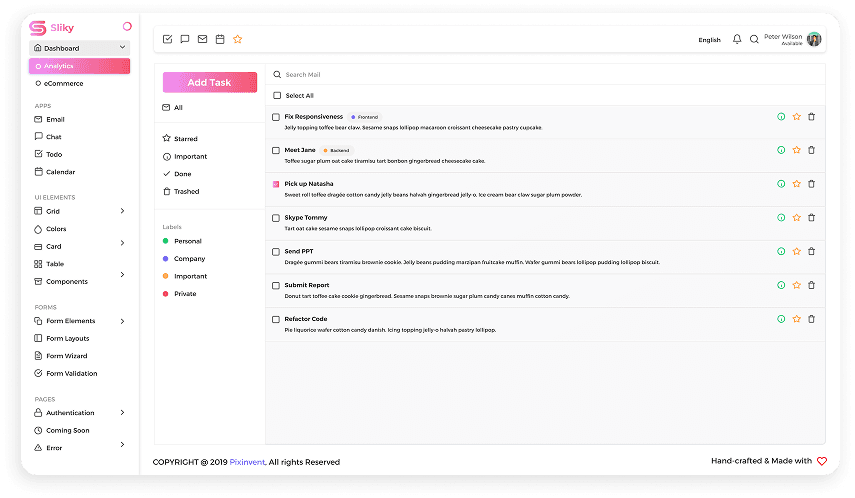Check the Skype Tommy task checkbox
The width and height of the screenshot is (855, 498).
click(x=276, y=218)
